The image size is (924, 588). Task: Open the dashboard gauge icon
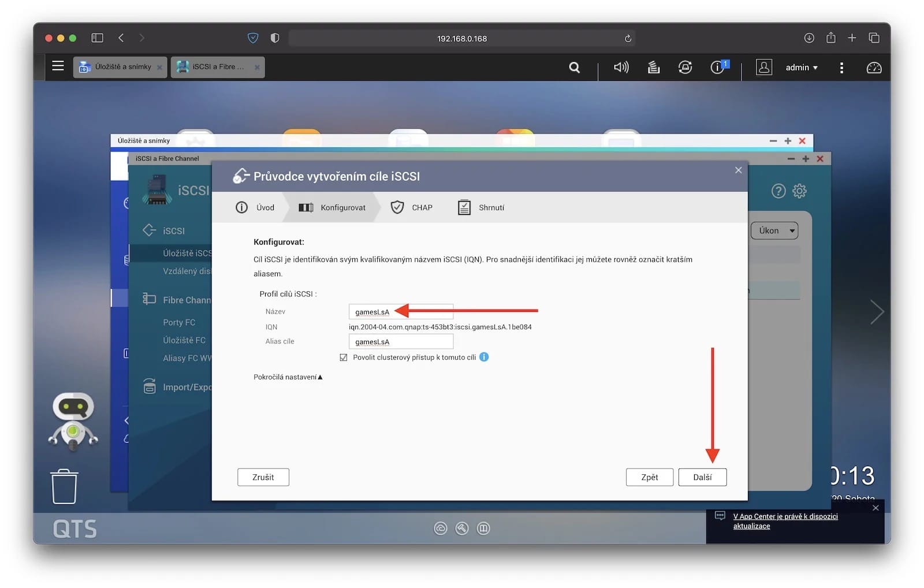tap(874, 68)
